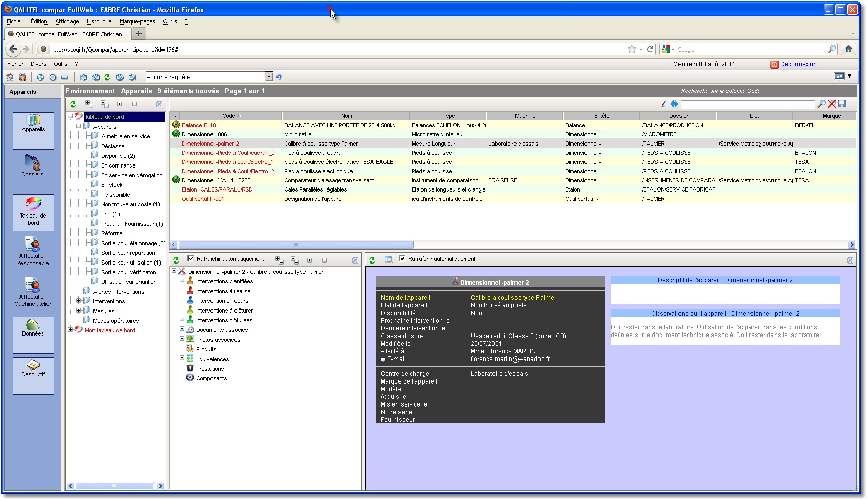Click the Déconnexion link
The width and height of the screenshot is (868, 501).
click(x=798, y=64)
